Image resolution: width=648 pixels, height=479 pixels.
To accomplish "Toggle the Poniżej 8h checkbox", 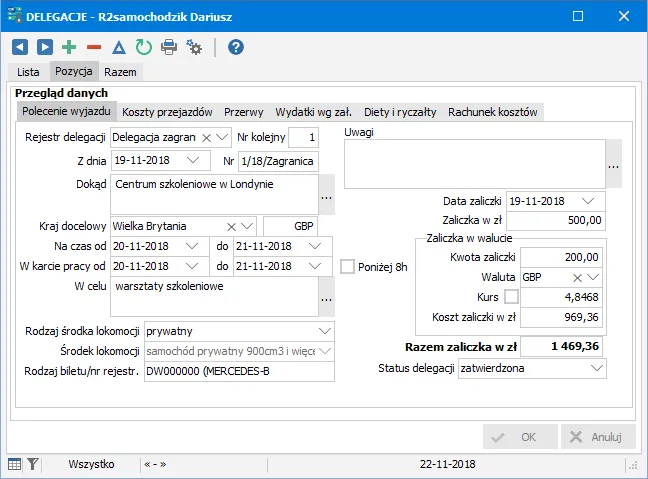I will (x=347, y=266).
